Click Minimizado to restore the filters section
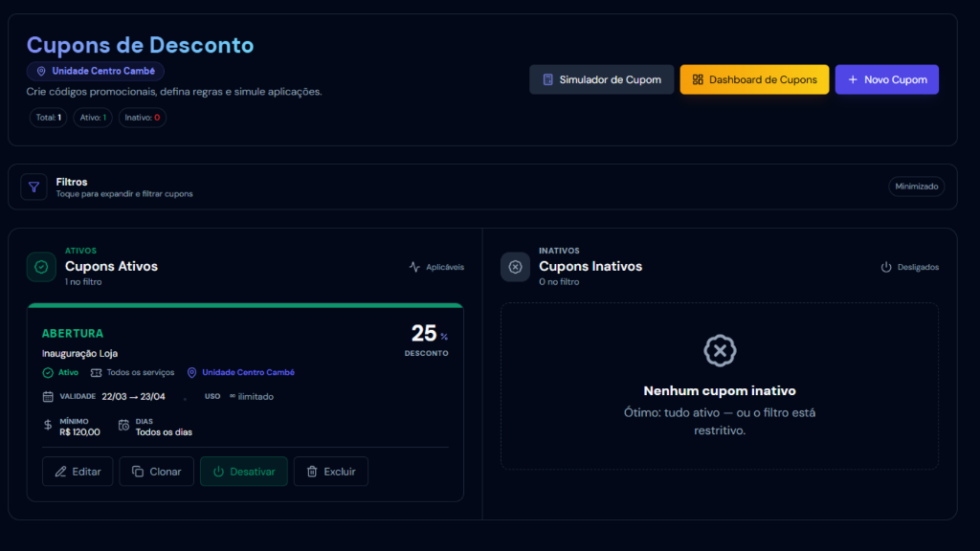 916,186
